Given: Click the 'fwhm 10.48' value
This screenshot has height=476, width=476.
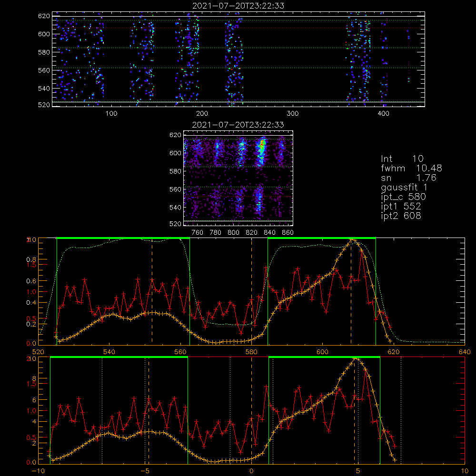Looking at the screenshot, I should [x=429, y=168].
